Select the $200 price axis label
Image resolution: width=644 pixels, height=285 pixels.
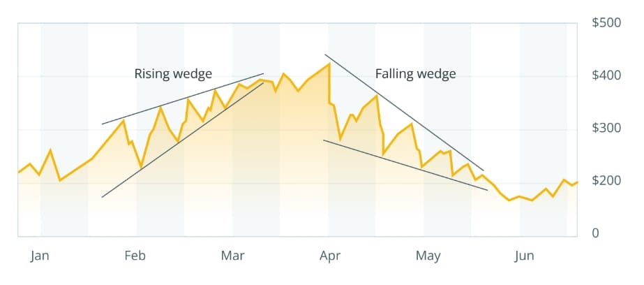click(x=606, y=181)
